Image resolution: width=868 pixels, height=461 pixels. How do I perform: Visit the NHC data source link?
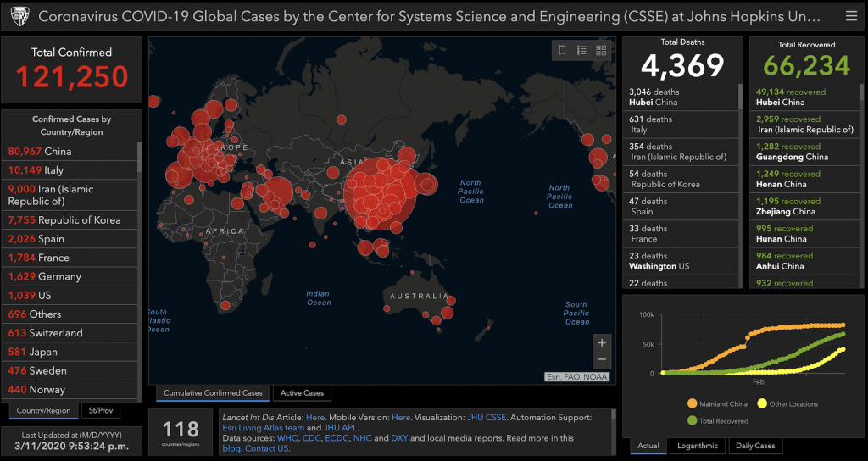pyautogui.click(x=362, y=438)
